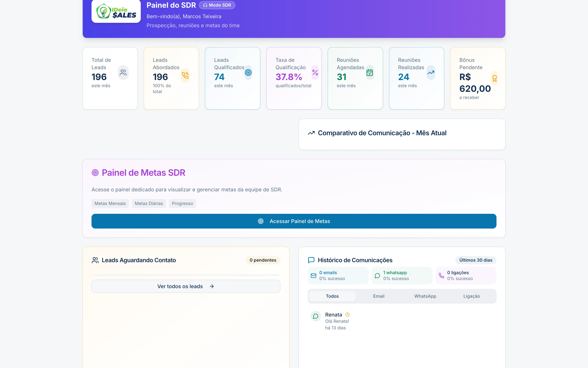Click the target icon in Leads Qualificados card
This screenshot has width=588, height=368.
248,72
